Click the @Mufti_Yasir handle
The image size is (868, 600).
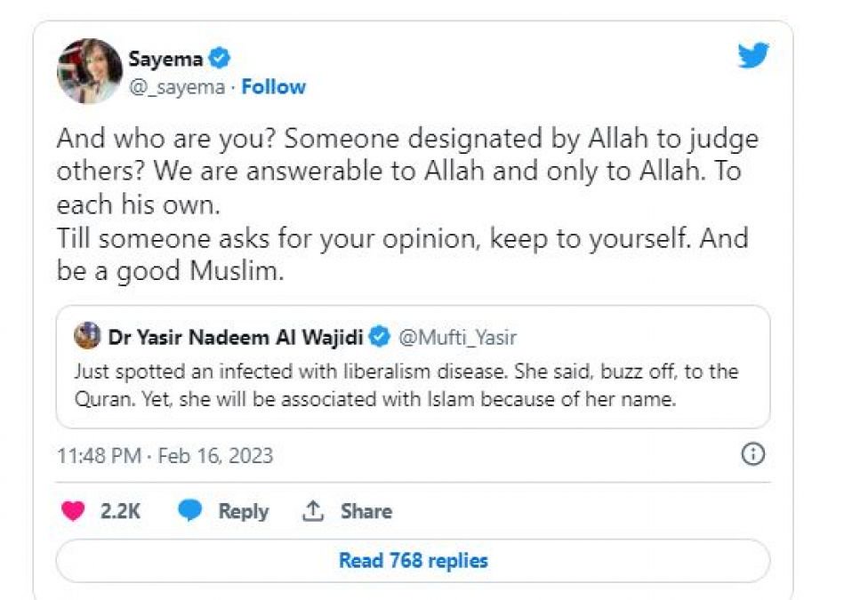coord(457,338)
